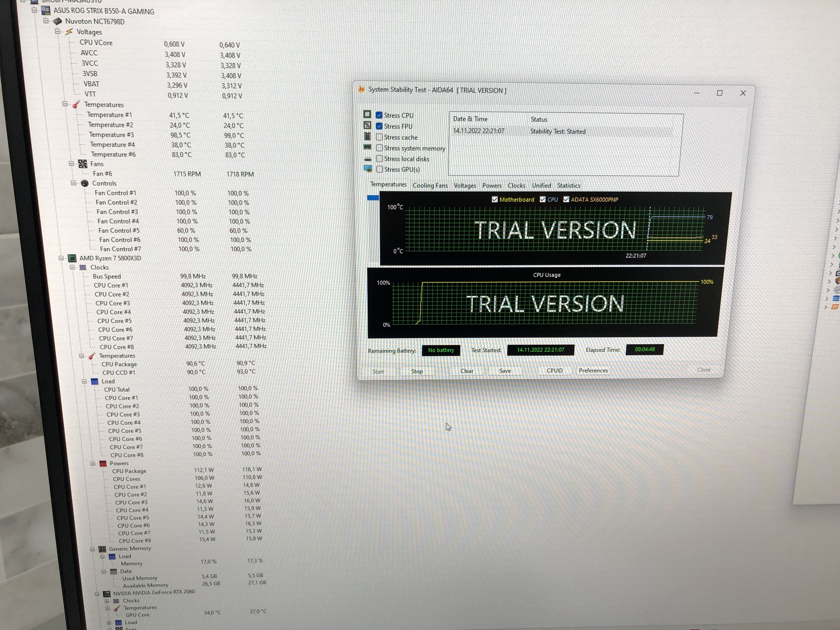Viewport: 840px width, 630px height.
Task: Open the Statistics tab
Action: point(569,185)
